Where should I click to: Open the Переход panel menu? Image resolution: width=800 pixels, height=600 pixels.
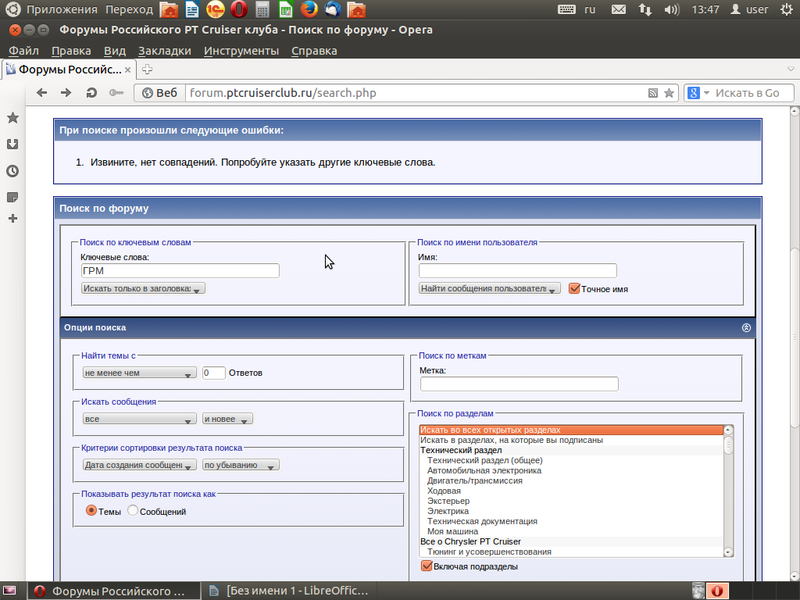click(x=129, y=9)
